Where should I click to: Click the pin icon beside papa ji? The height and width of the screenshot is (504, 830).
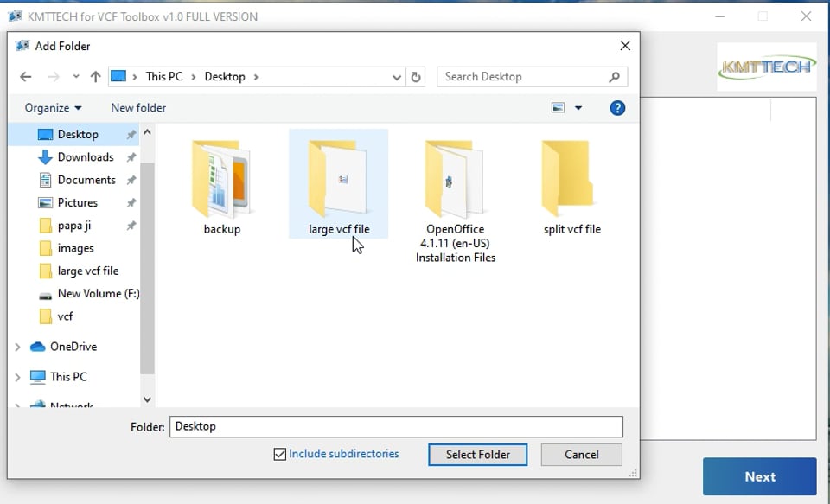coord(131,226)
